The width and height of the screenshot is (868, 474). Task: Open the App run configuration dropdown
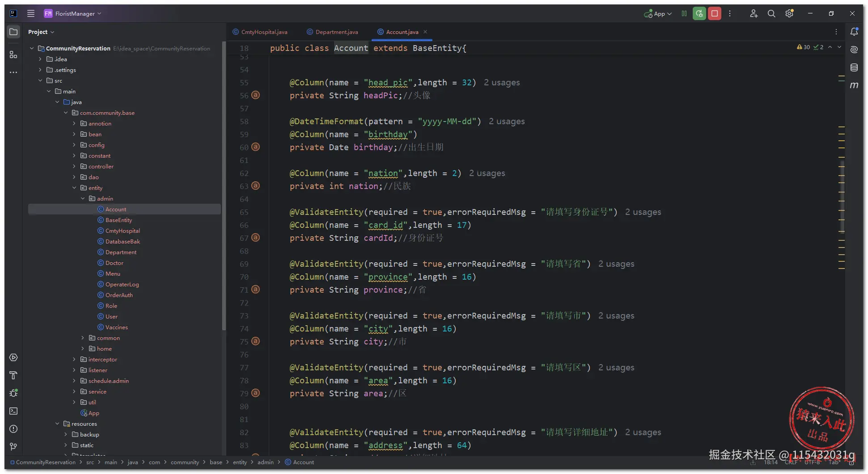(658, 13)
